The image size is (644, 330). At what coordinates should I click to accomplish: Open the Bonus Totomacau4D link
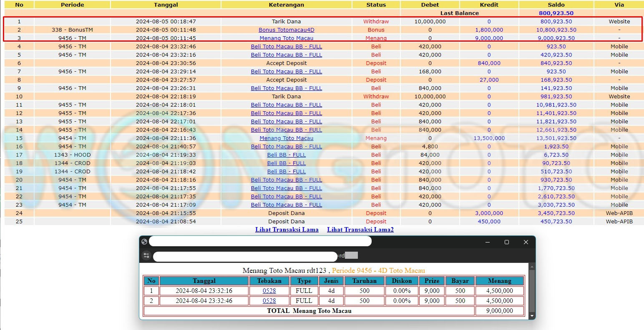click(287, 30)
